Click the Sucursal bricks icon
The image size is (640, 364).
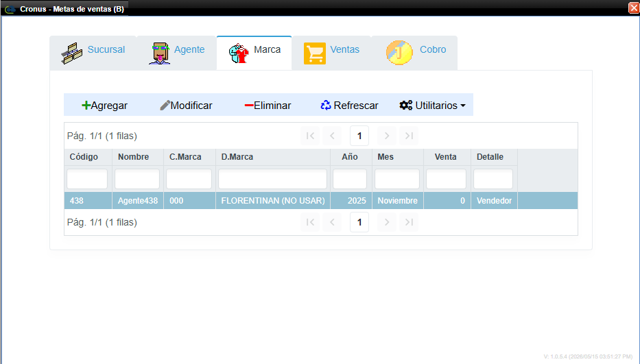[72, 53]
